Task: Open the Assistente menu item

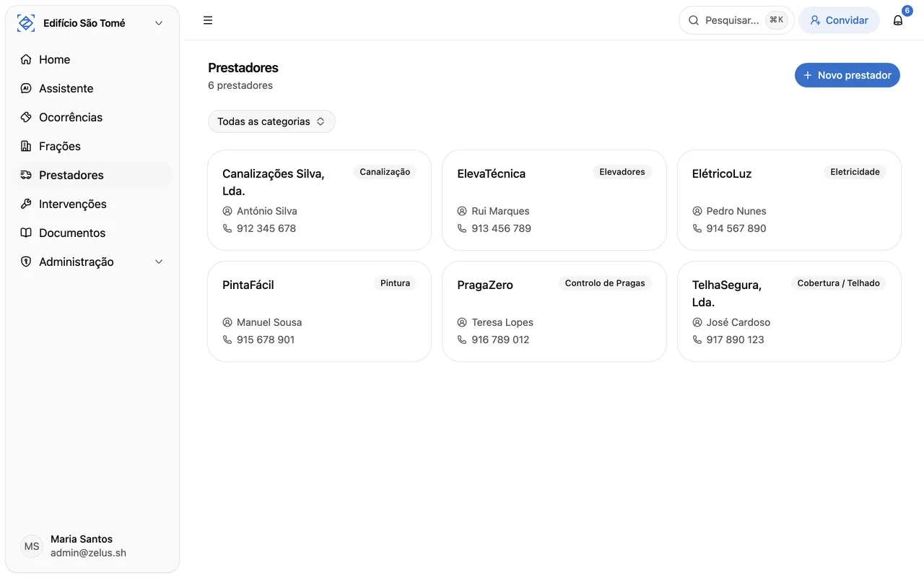Action: (x=66, y=88)
